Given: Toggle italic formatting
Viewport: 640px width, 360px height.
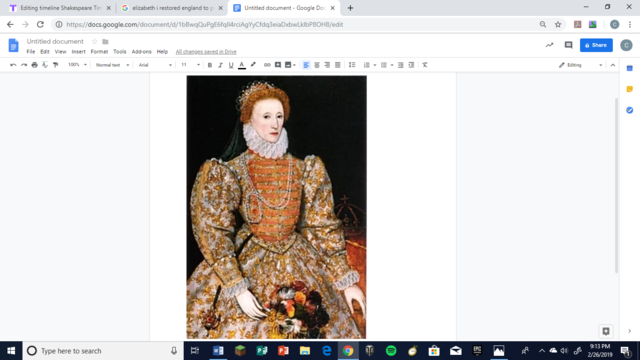Looking at the screenshot, I should 220,65.
